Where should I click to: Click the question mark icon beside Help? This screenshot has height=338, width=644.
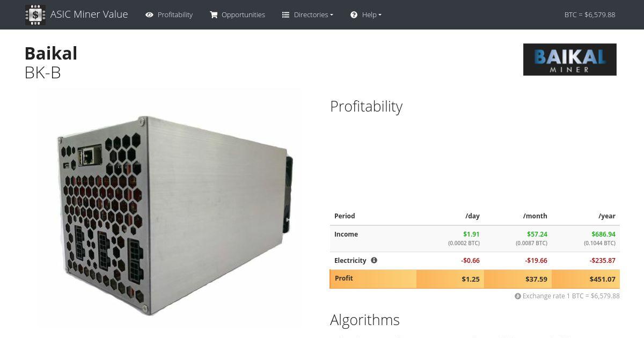354,15
